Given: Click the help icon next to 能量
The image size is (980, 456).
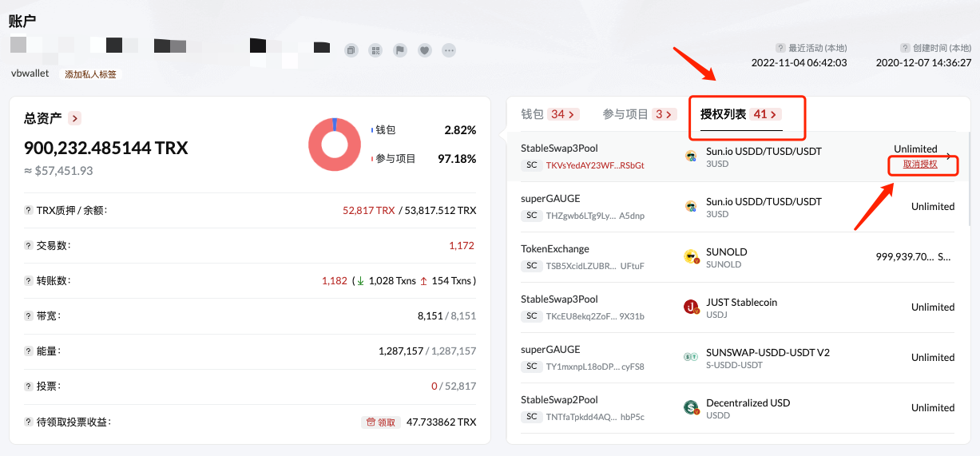Looking at the screenshot, I should pos(29,351).
